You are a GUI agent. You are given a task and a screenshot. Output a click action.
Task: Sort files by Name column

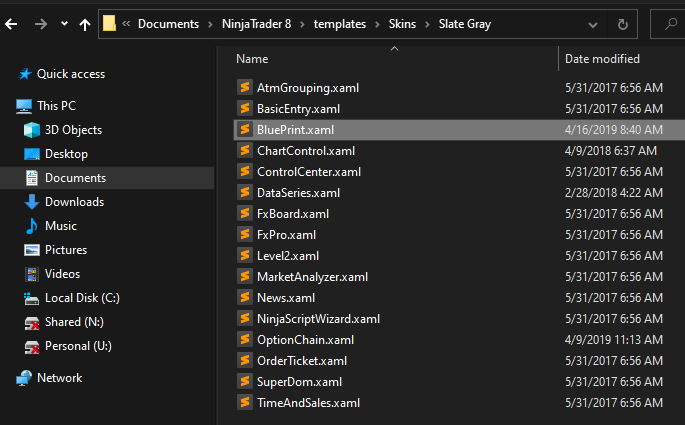[x=252, y=59]
